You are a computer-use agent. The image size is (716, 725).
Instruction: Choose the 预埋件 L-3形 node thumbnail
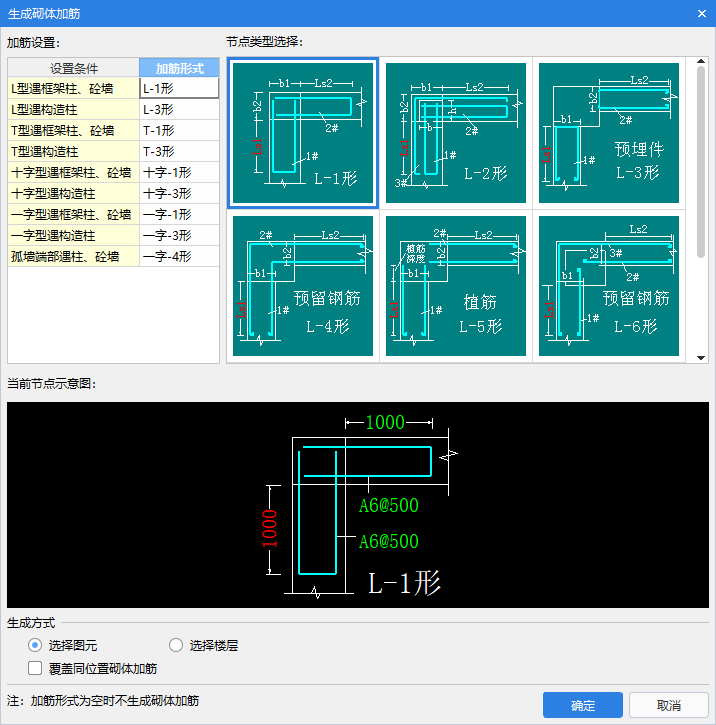(609, 133)
